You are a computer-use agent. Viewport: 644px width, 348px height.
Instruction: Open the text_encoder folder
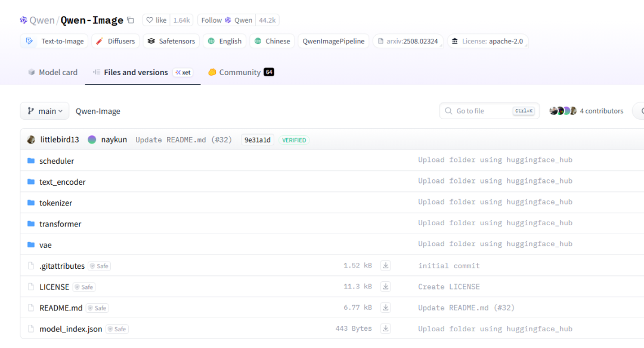point(63,182)
